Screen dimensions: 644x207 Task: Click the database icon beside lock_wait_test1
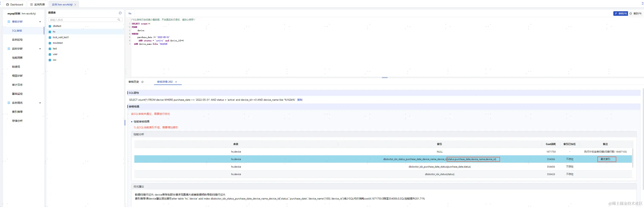coord(50,37)
